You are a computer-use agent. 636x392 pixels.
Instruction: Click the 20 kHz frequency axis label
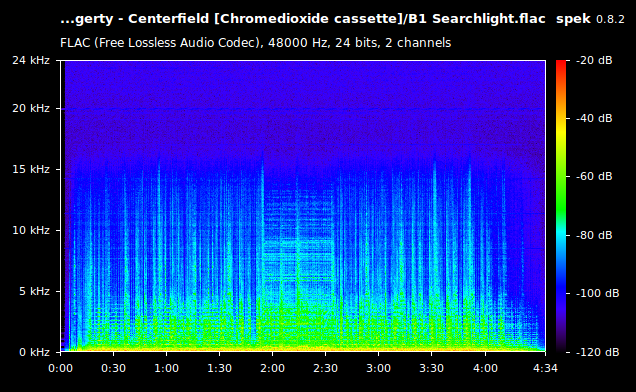click(31, 108)
